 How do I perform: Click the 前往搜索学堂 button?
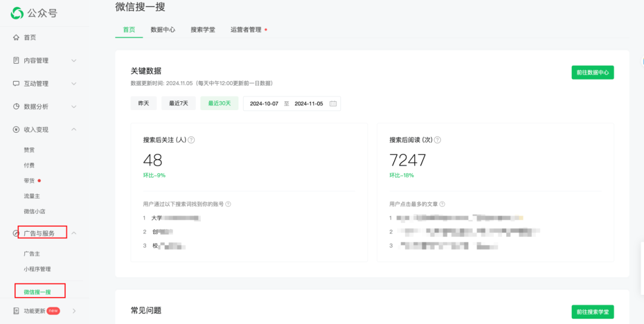(592, 312)
